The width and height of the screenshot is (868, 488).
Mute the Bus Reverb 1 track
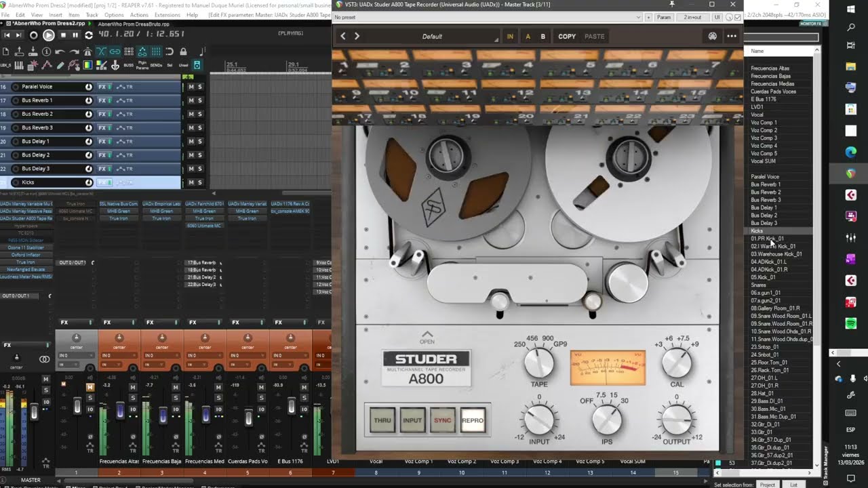(191, 100)
